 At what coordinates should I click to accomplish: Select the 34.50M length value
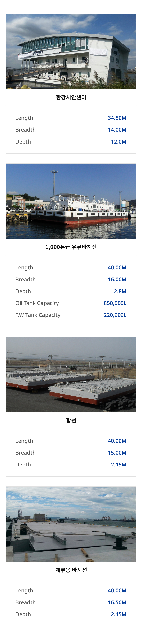tap(117, 118)
